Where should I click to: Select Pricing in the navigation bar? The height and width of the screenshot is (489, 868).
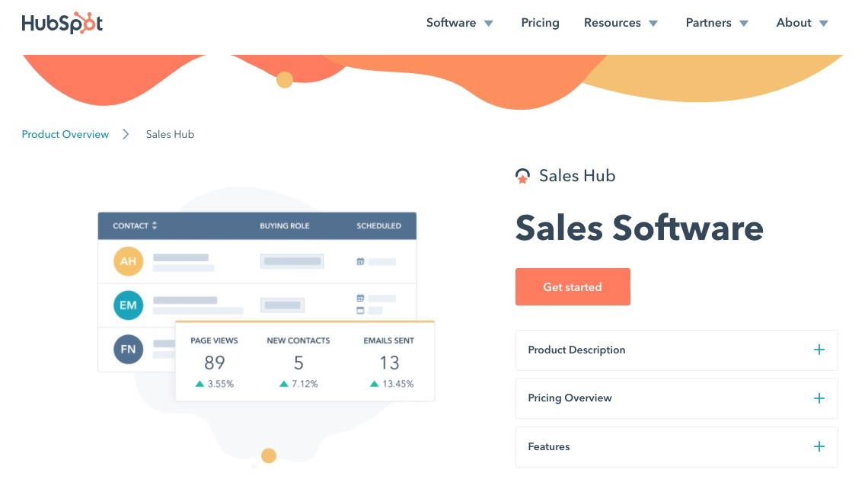coord(540,23)
